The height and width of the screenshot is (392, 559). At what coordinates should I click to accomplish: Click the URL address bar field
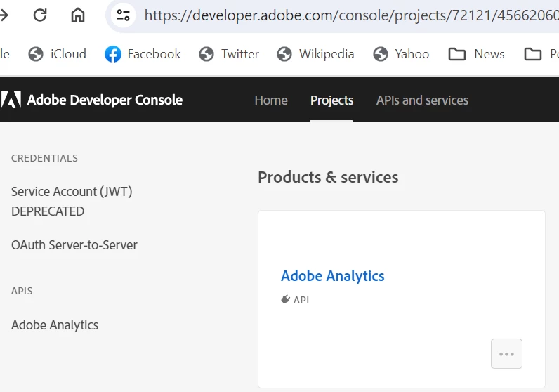[x=351, y=15]
